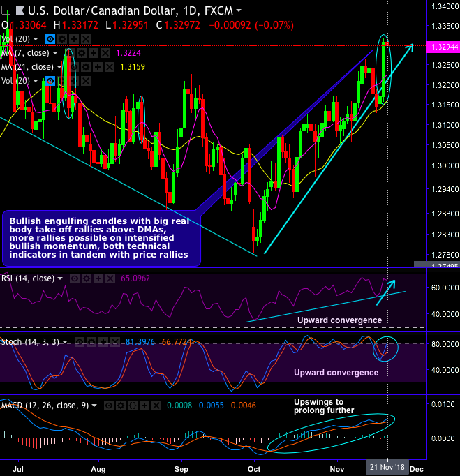Click the MACD histogram value 0.0008

[x=179, y=406]
